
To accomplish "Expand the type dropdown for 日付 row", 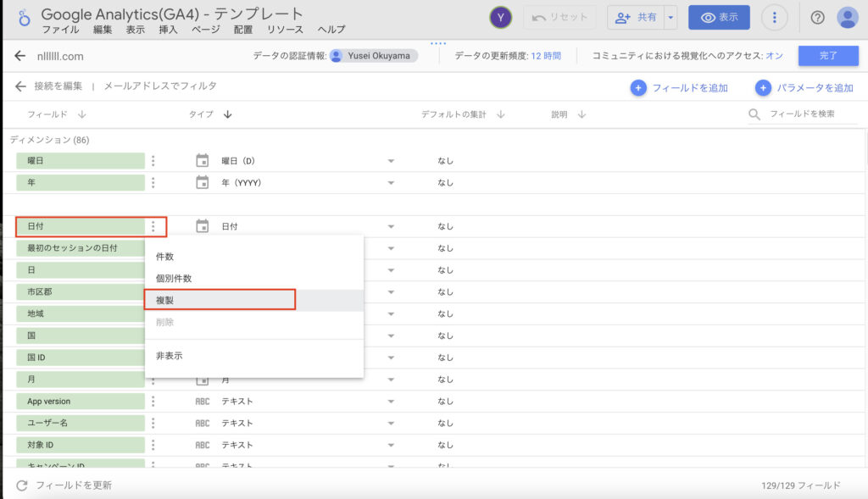I will tap(391, 226).
